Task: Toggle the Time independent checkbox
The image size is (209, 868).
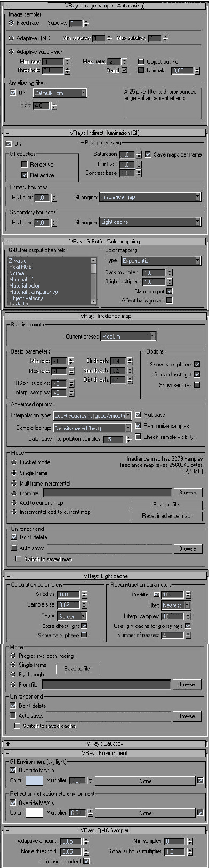Action: (x=86, y=861)
